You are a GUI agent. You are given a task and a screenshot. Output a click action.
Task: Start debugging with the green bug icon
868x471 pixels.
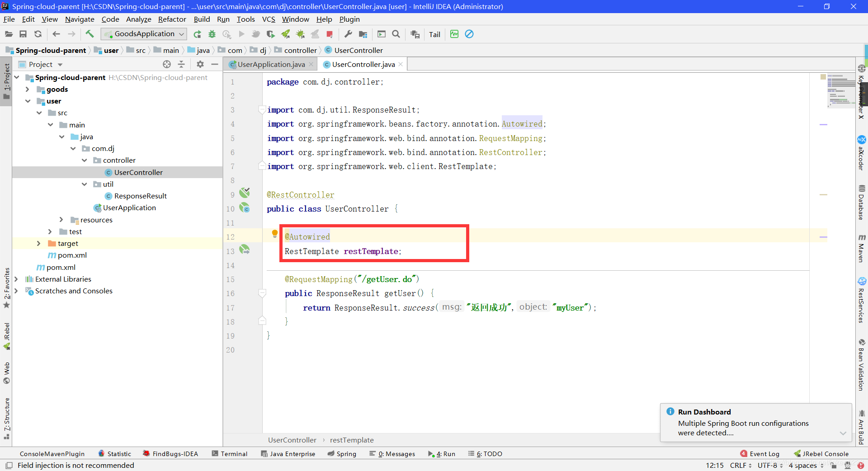pos(212,34)
